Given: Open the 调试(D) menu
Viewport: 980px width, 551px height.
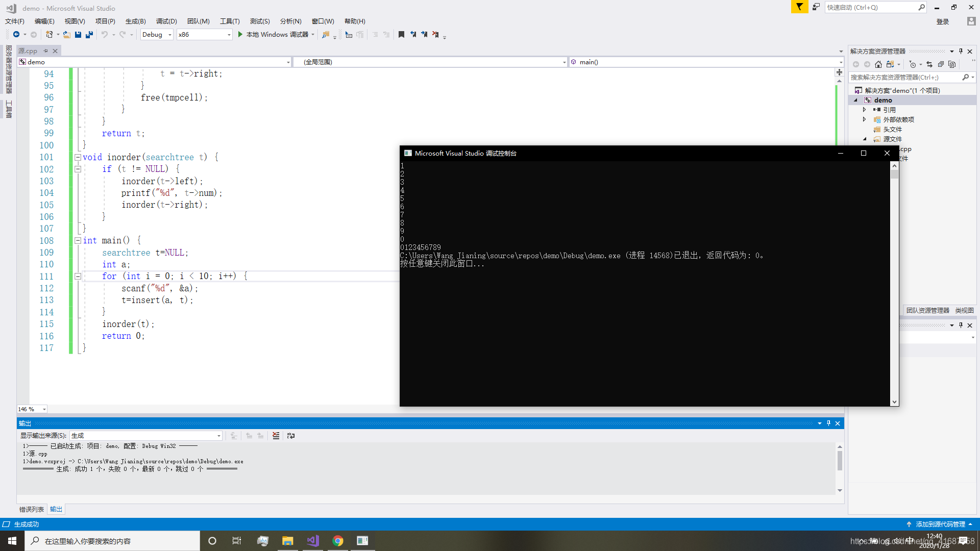Looking at the screenshot, I should tap(166, 21).
